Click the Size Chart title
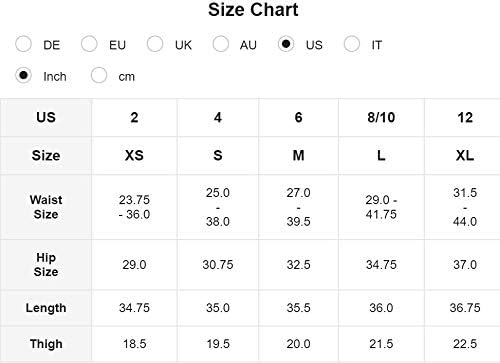 [253, 9]
